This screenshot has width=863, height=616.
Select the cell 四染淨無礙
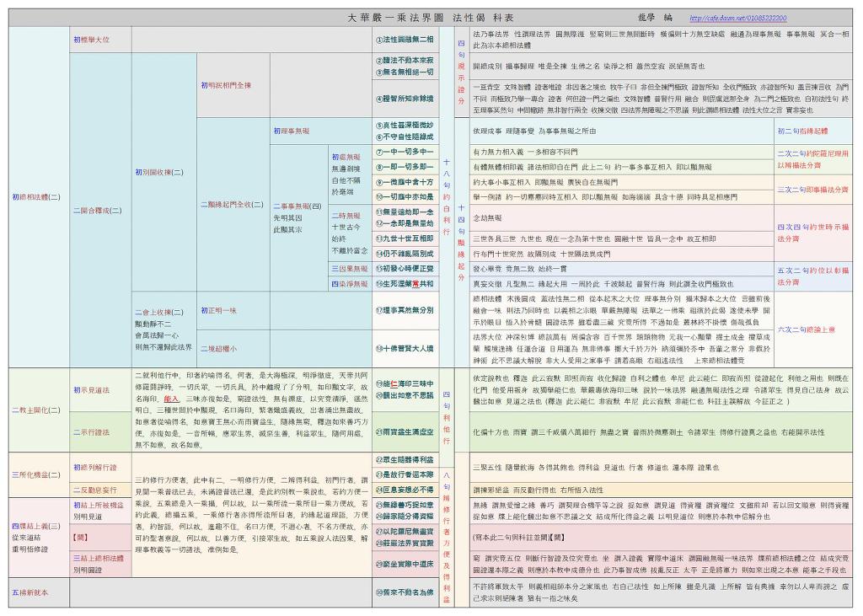tap(350, 284)
